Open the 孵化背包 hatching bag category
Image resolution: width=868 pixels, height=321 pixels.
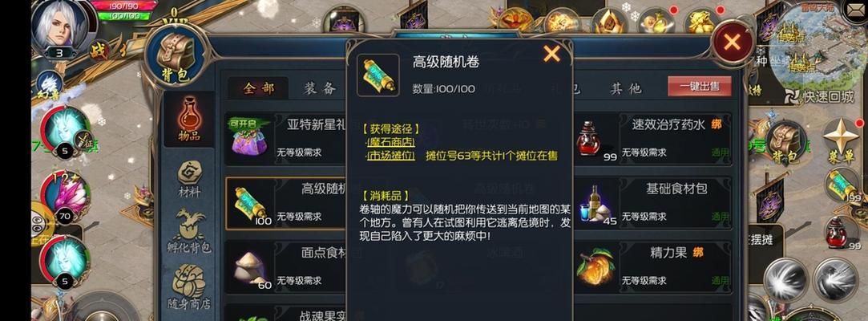click(189, 231)
